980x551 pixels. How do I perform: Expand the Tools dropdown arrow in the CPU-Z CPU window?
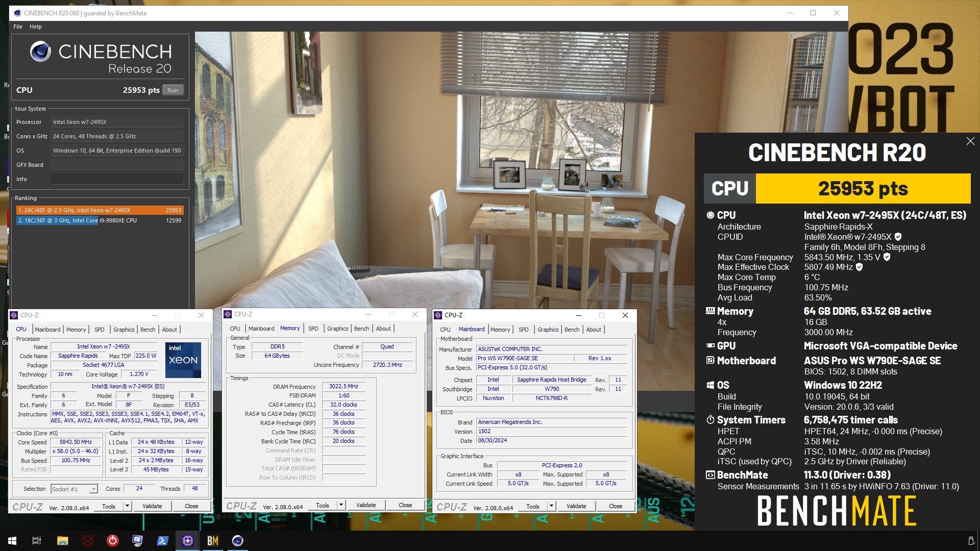point(127,506)
